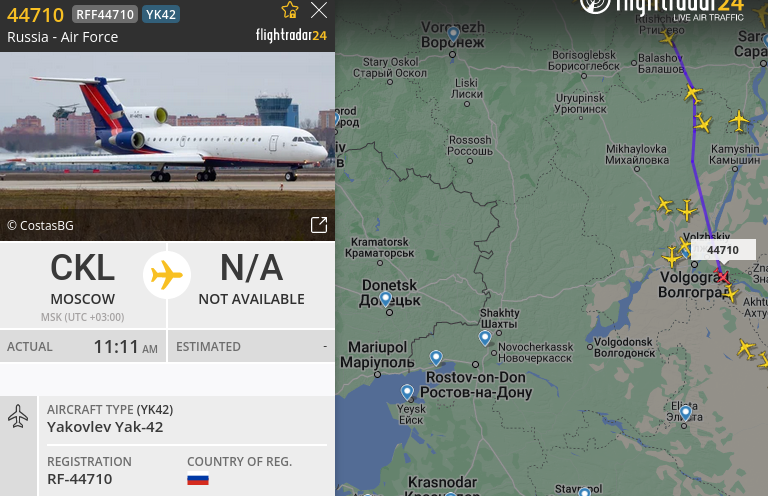Click the Voronezh airport pin
This screenshot has height=496, width=768.
(454, 34)
